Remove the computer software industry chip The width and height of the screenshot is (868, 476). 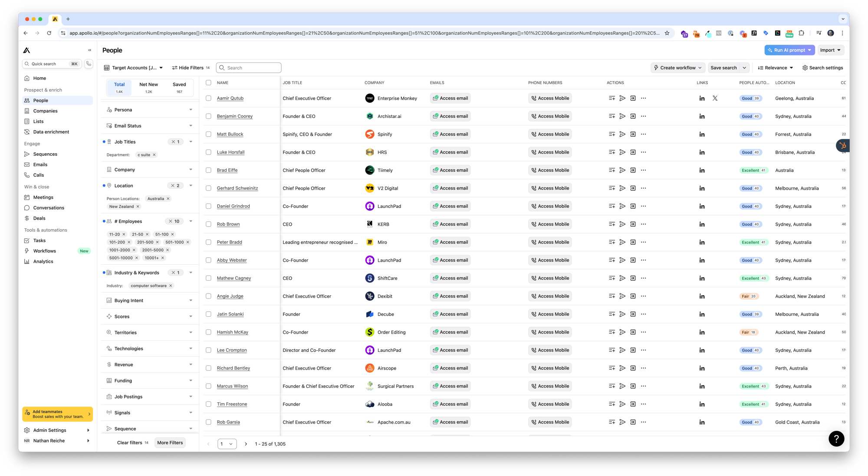171,286
